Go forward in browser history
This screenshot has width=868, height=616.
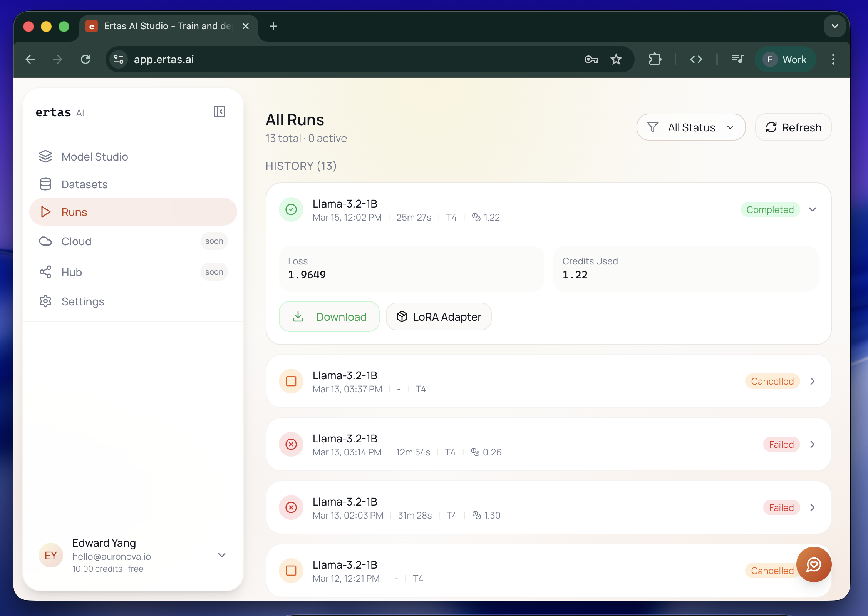pyautogui.click(x=58, y=59)
